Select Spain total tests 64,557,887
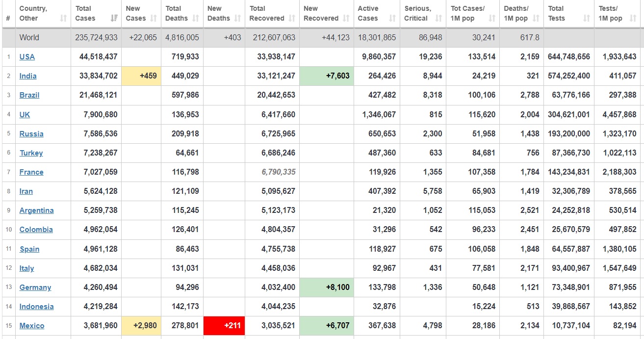 click(x=571, y=249)
